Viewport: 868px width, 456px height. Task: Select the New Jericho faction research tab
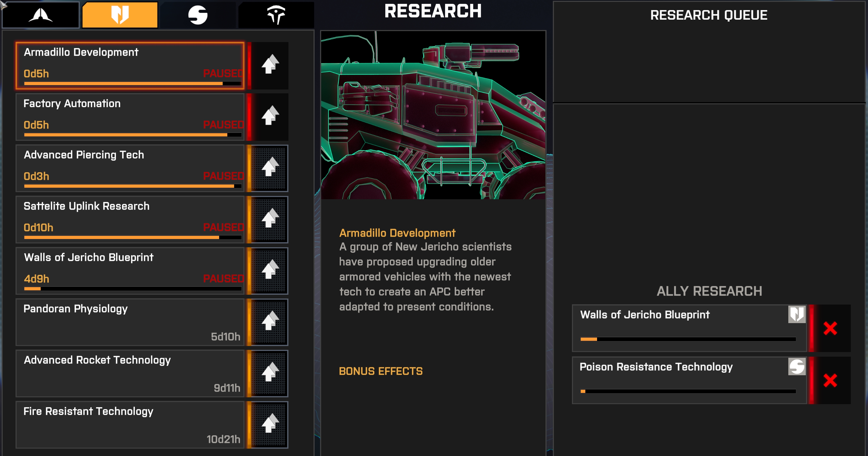120,15
